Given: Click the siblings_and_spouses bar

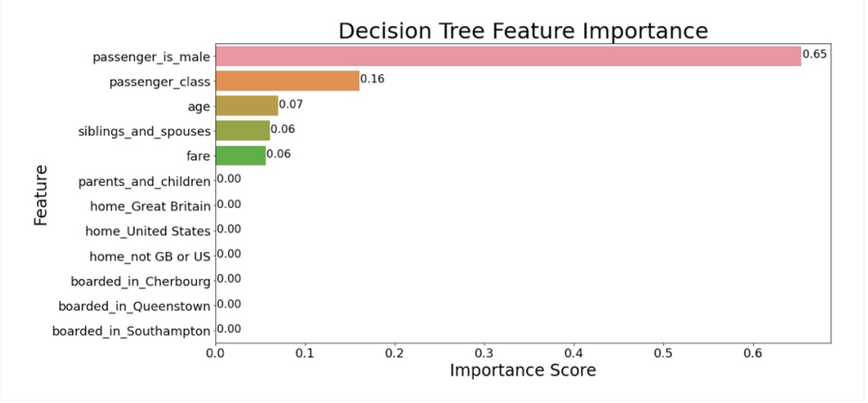Looking at the screenshot, I should pyautogui.click(x=242, y=131).
